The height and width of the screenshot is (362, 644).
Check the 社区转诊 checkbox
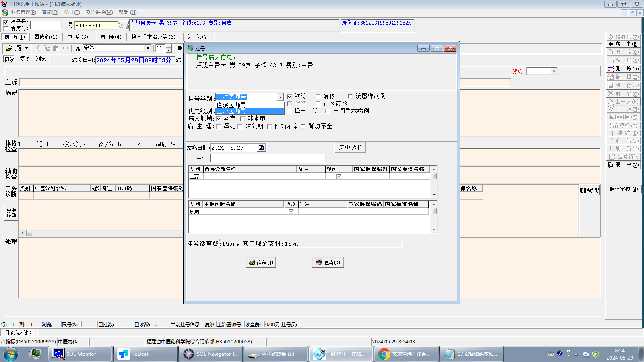pyautogui.click(x=318, y=104)
